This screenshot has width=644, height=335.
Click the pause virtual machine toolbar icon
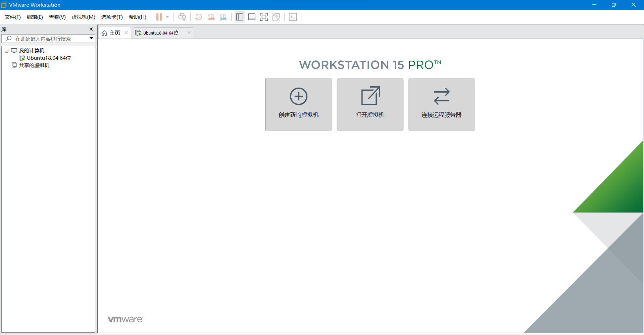click(159, 17)
